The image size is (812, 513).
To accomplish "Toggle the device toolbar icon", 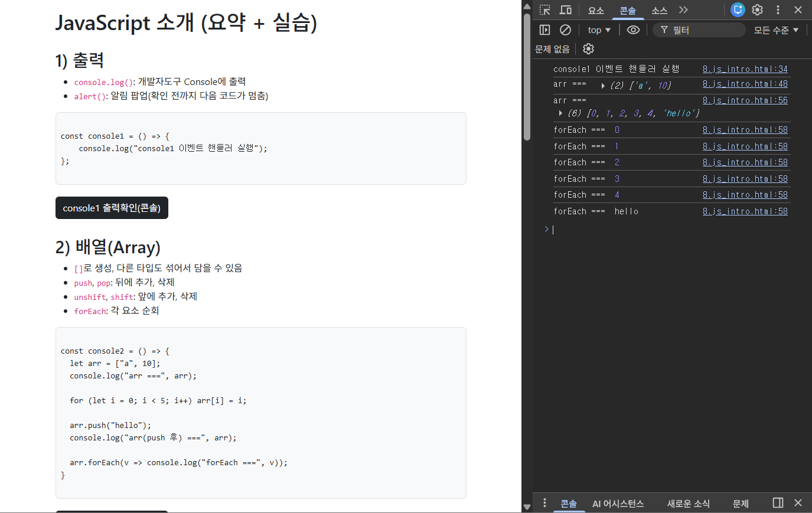I will coord(565,10).
